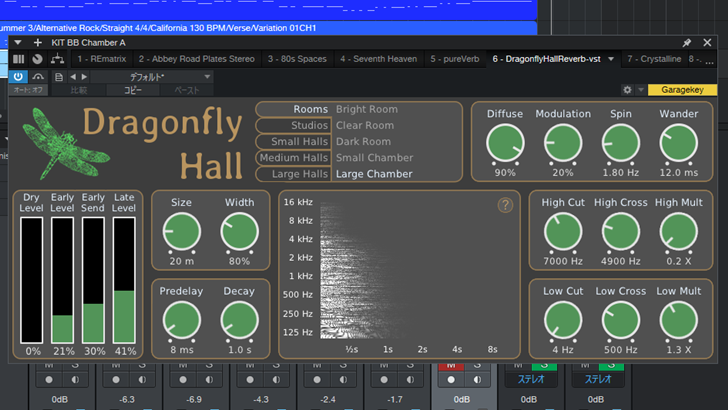Screen dimensions: 728x410
Task: Click the コピー copy button
Action: 133,90
